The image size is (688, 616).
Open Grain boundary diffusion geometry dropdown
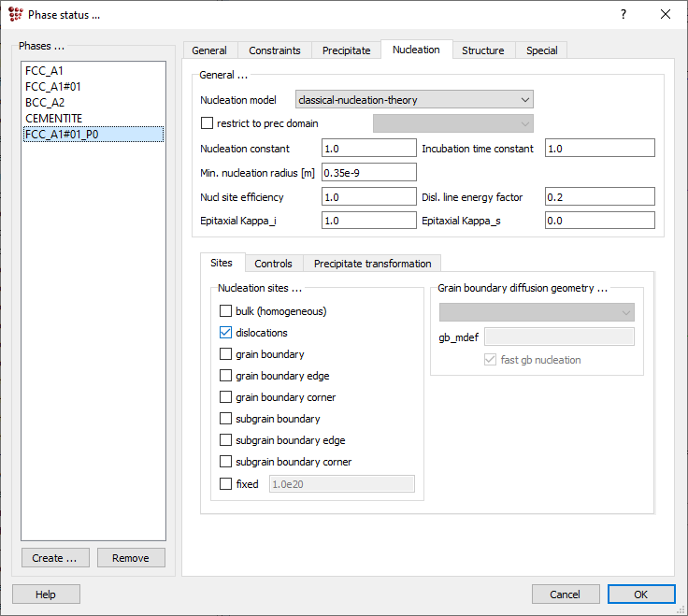tap(537, 312)
